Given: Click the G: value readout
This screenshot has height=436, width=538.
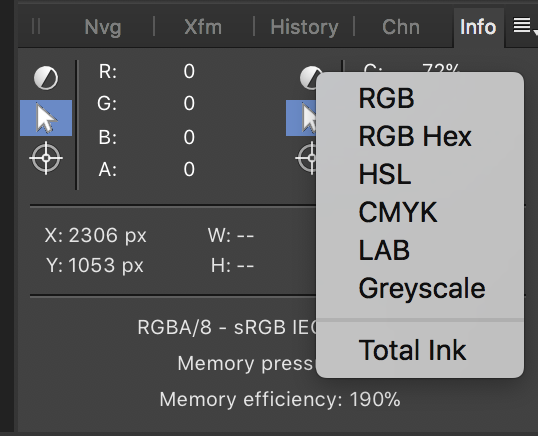Looking at the screenshot, I should point(189,103).
